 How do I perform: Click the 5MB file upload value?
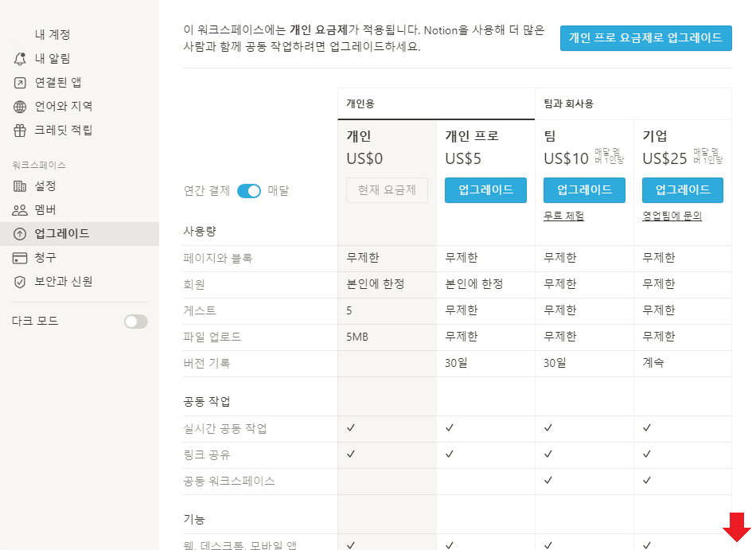click(357, 337)
